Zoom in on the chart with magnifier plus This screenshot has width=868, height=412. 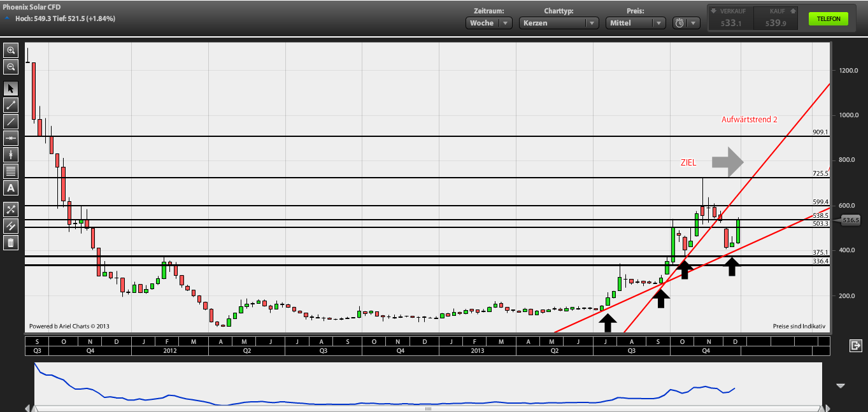pos(11,50)
